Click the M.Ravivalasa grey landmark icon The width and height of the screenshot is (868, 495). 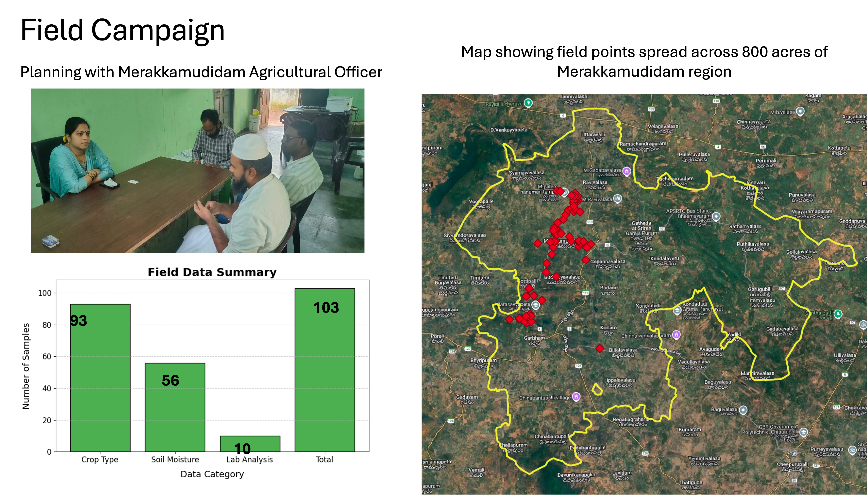(x=617, y=198)
